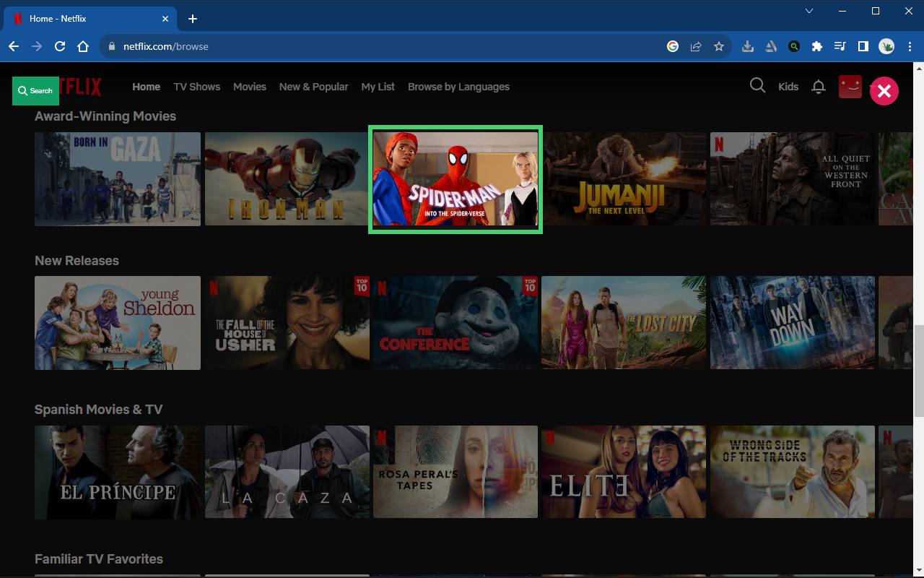Open Rosa Peral's Tapes thumbnail

(456, 472)
